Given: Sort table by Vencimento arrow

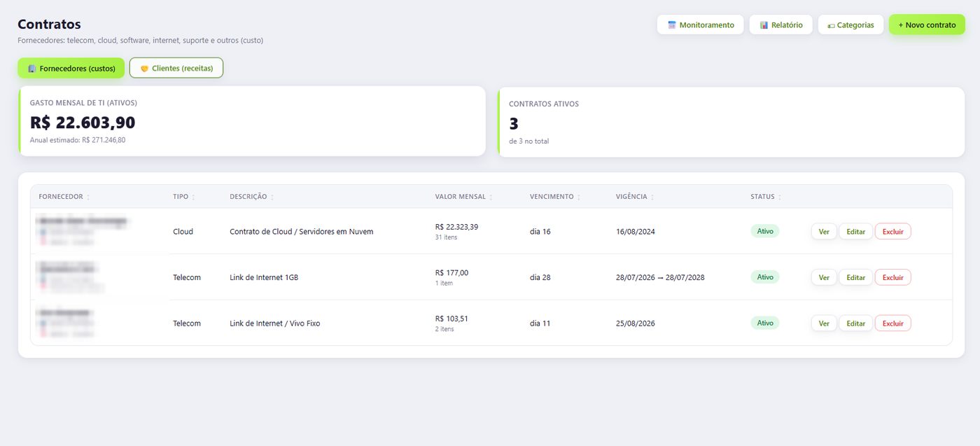Looking at the screenshot, I should [579, 197].
